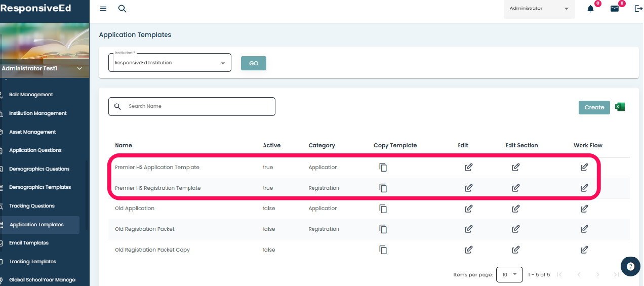Viewport: 644px width, 286px height.
Task: Open Edit Section for Old Application
Action: click(515, 209)
